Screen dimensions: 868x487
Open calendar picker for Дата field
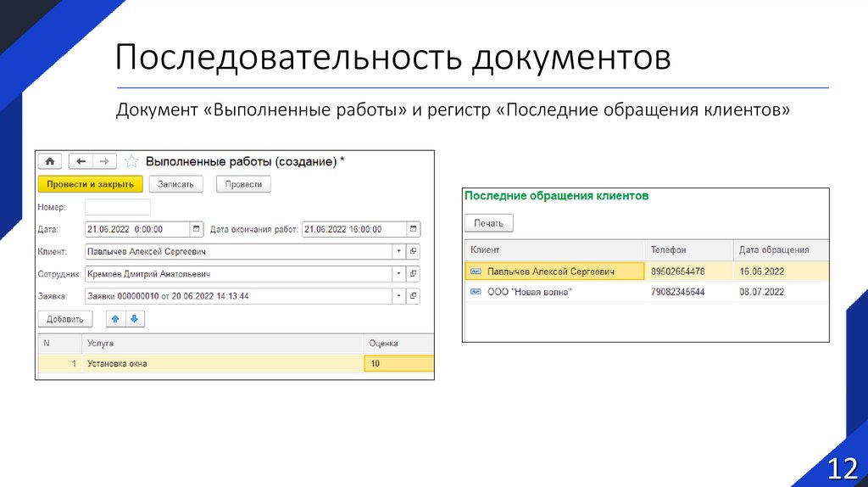point(196,229)
